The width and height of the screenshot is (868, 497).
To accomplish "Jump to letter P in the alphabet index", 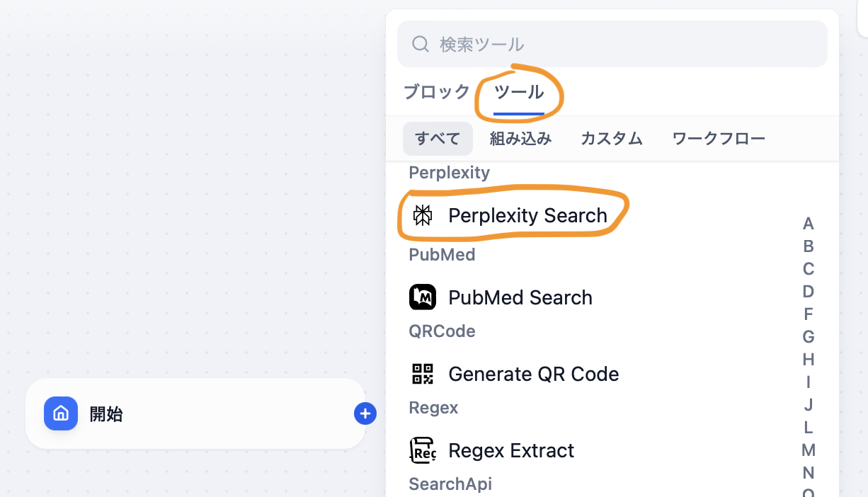I will click(809, 495).
